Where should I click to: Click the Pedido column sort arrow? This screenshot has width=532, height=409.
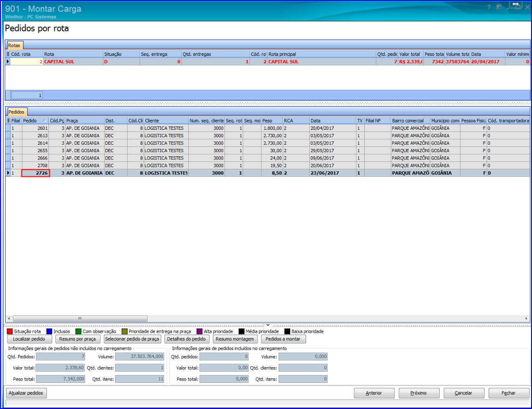coord(44,121)
